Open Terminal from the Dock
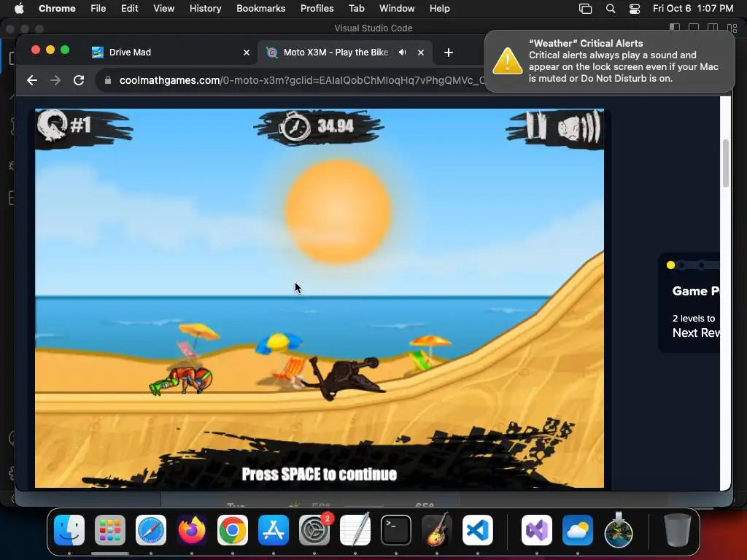Screen dimensions: 747x560 coord(396,530)
